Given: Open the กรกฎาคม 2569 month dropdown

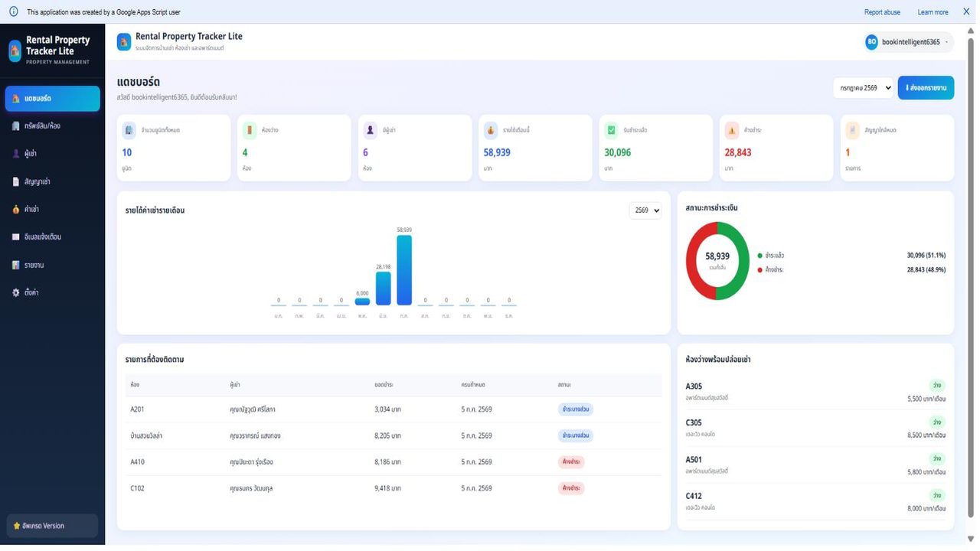Looking at the screenshot, I should 863,88.
